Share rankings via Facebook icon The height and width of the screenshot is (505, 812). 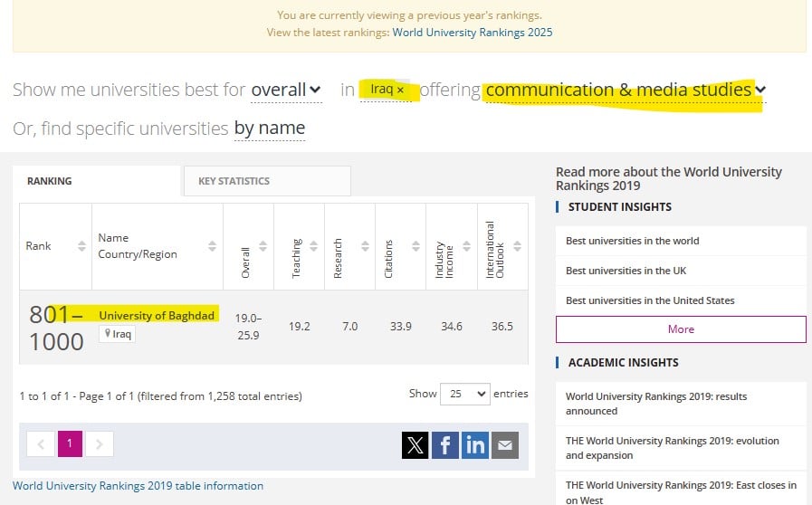click(x=444, y=444)
